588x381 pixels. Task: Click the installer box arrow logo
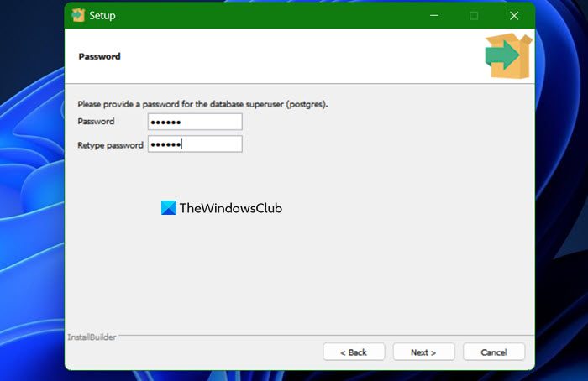(508, 56)
